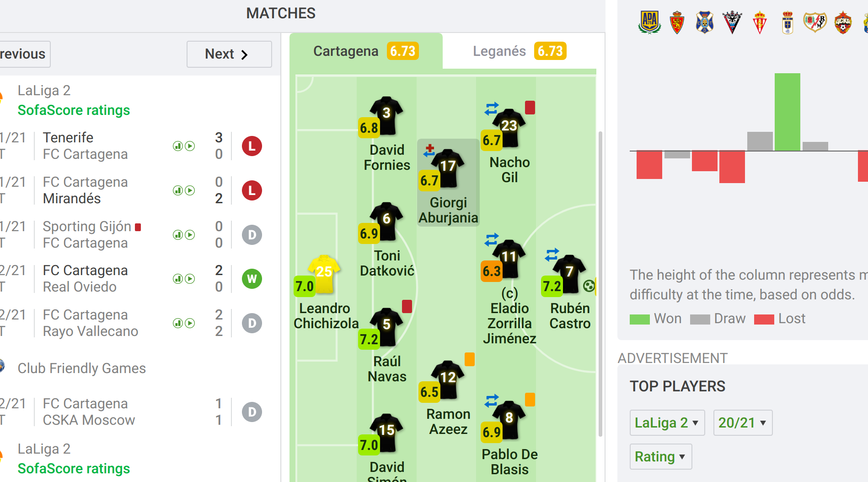This screenshot has width=868, height=482.
Task: Select the Cartagena lineup tab
Action: tap(365, 51)
